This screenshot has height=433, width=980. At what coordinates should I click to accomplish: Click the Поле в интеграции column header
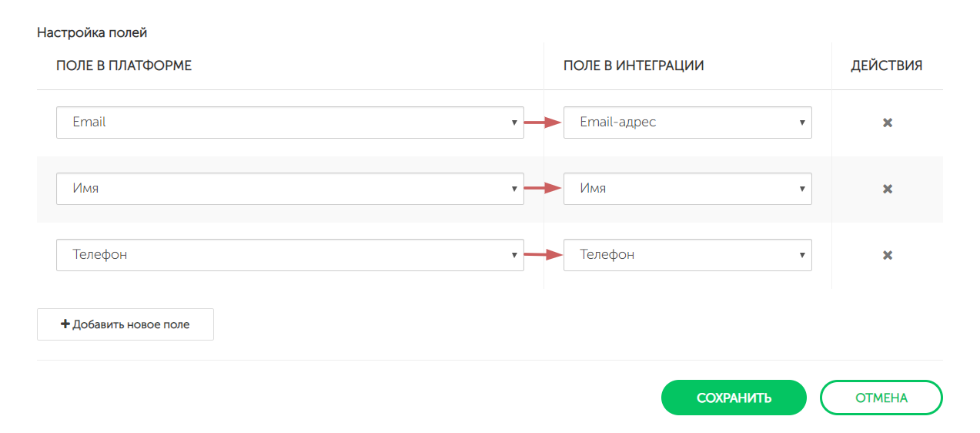tap(634, 66)
